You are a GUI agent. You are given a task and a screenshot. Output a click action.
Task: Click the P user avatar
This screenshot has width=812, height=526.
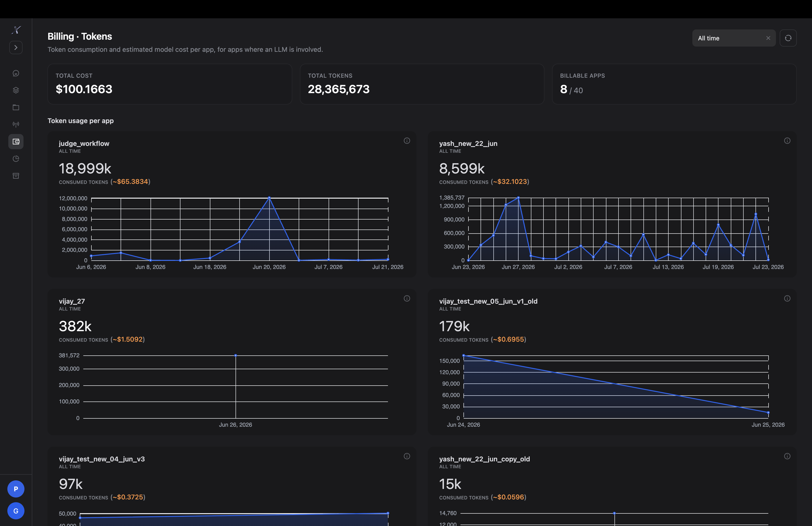pyautogui.click(x=16, y=489)
